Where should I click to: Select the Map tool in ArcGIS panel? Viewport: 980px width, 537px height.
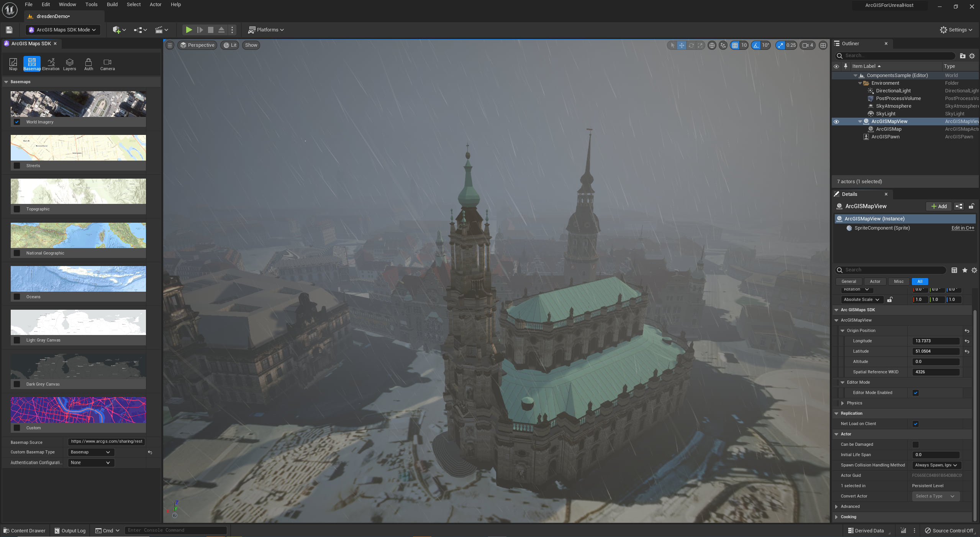pyautogui.click(x=13, y=64)
